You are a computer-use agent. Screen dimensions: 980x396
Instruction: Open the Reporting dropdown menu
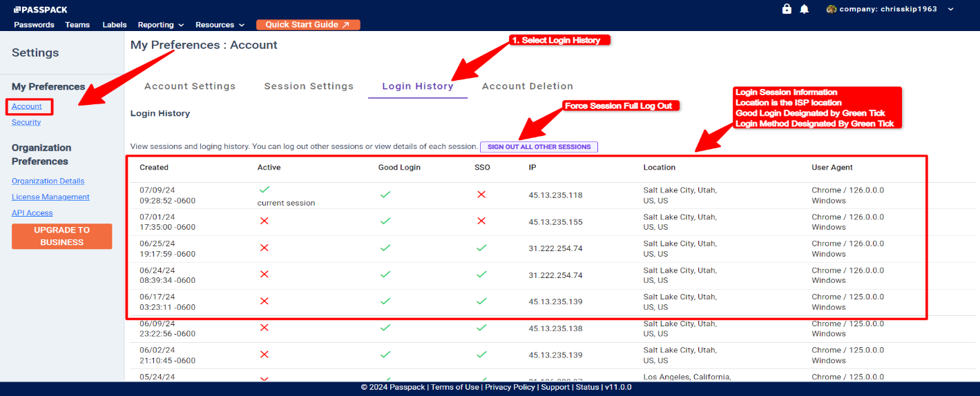point(160,25)
